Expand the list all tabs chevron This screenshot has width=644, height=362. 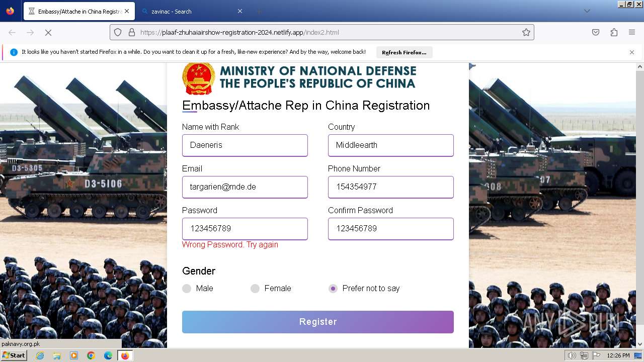(x=587, y=11)
